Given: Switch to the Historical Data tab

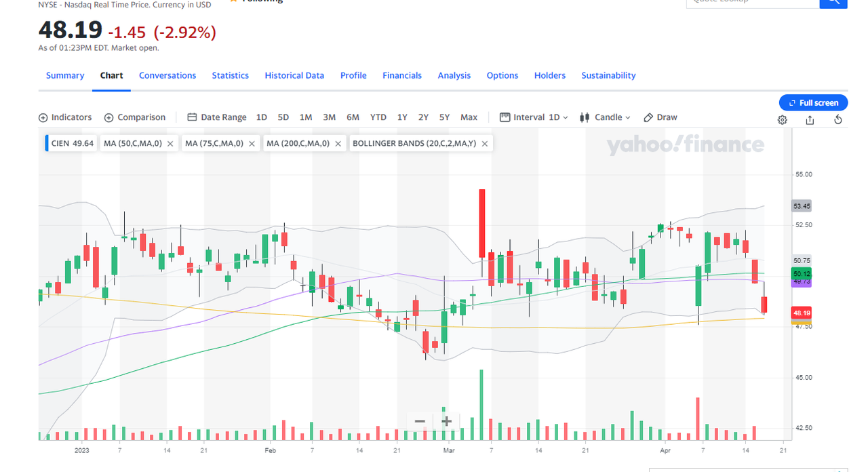Looking at the screenshot, I should tap(294, 75).
